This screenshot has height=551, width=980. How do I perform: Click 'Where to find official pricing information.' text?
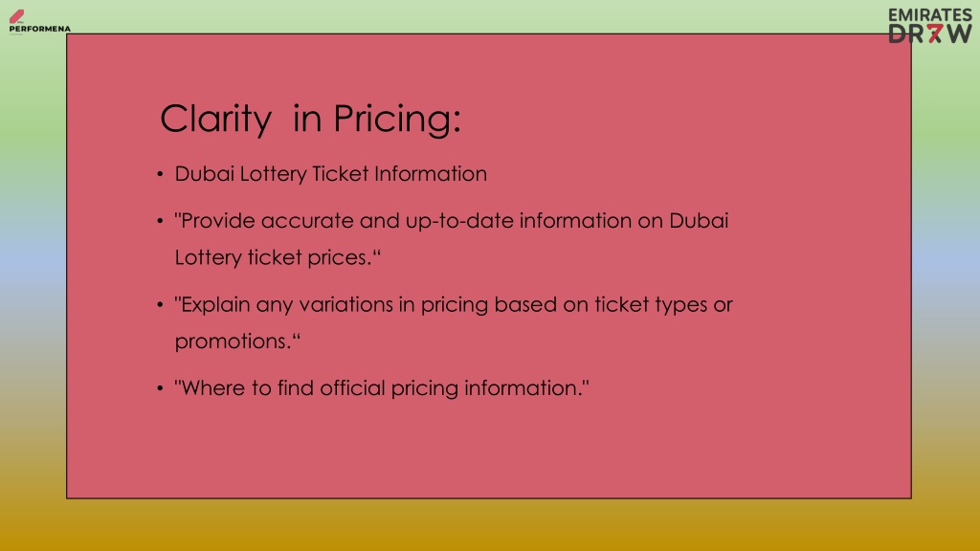pyautogui.click(x=382, y=388)
